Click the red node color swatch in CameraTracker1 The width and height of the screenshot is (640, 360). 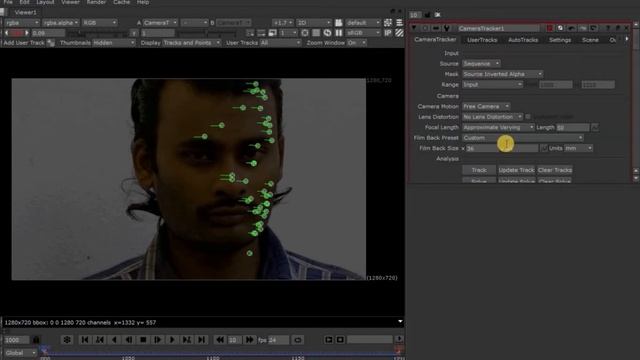(x=549, y=28)
